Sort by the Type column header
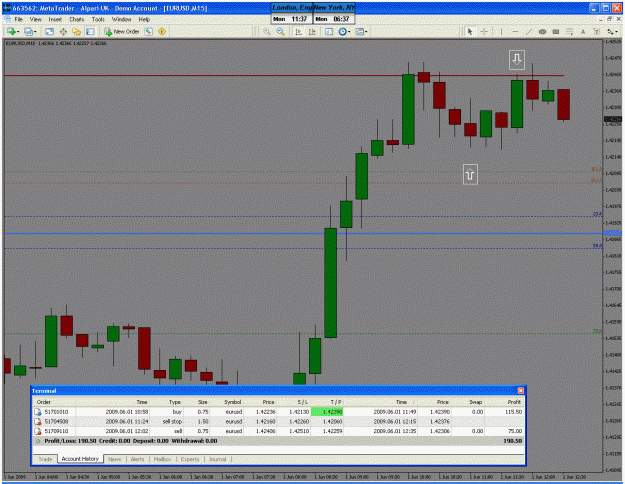The width and height of the screenshot is (625, 484). [175, 402]
